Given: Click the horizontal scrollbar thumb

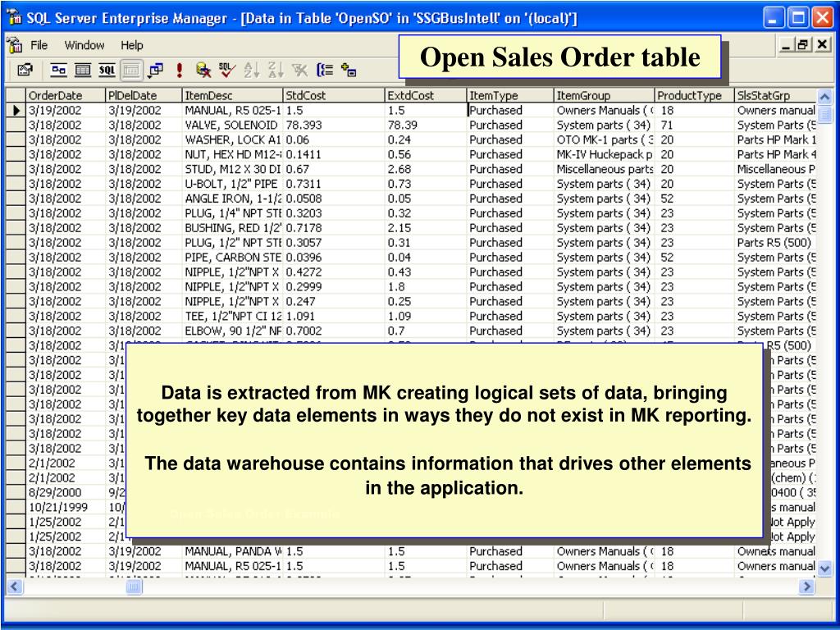Looking at the screenshot, I should tap(134, 586).
